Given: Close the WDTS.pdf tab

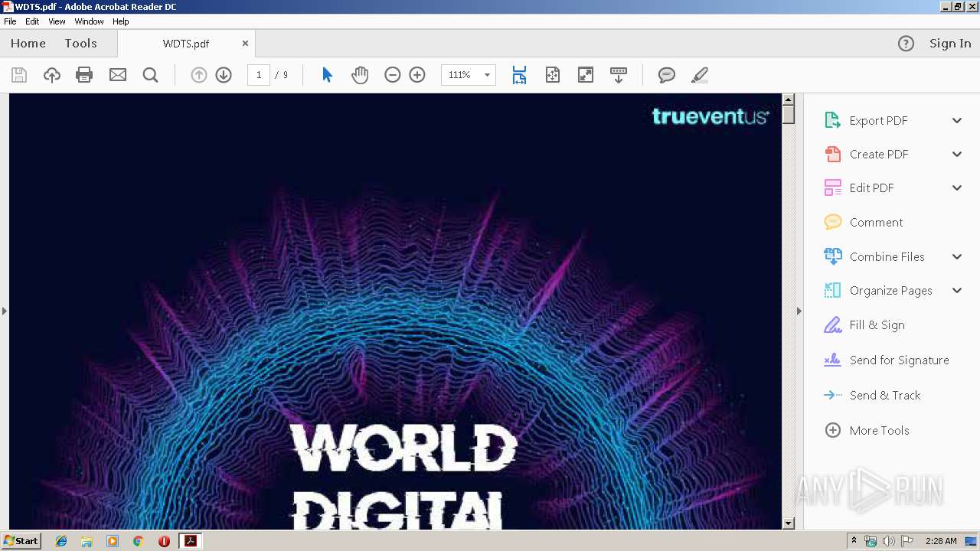Looking at the screenshot, I should pyautogui.click(x=245, y=44).
